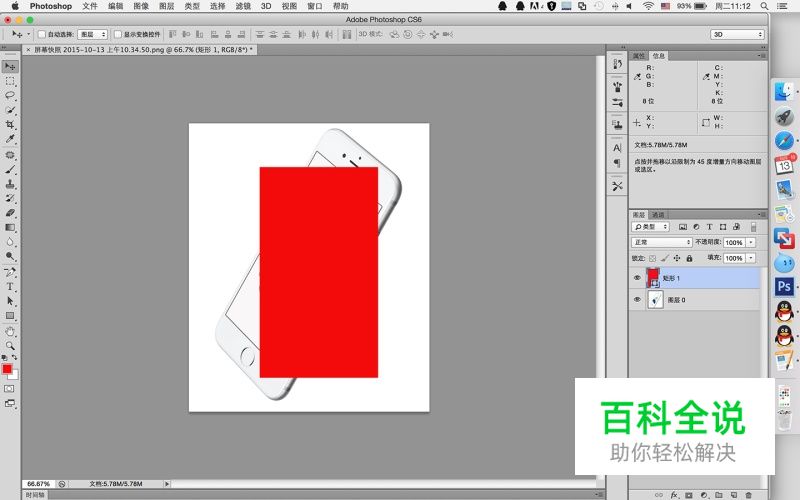Image resolution: width=800 pixels, height=500 pixels.
Task: Select the Spot Healing Brush tool
Action: coord(10,155)
